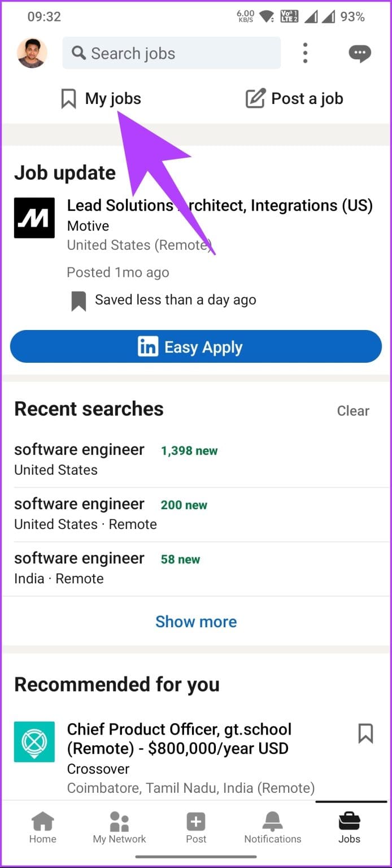
Task: Unsave the Lead Solutions Architect job bookmark
Action: point(79,300)
